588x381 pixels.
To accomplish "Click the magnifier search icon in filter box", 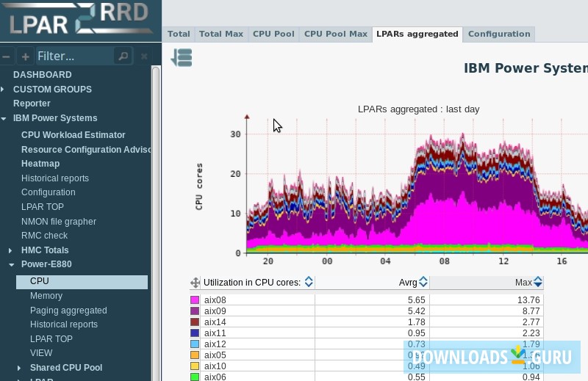I will pos(123,56).
